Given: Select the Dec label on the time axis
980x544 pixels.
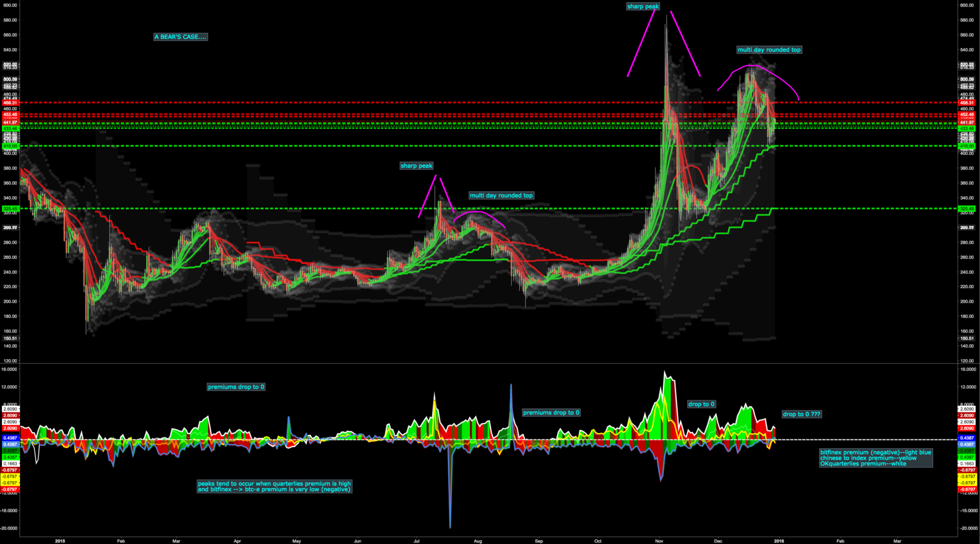Looking at the screenshot, I should (x=718, y=540).
